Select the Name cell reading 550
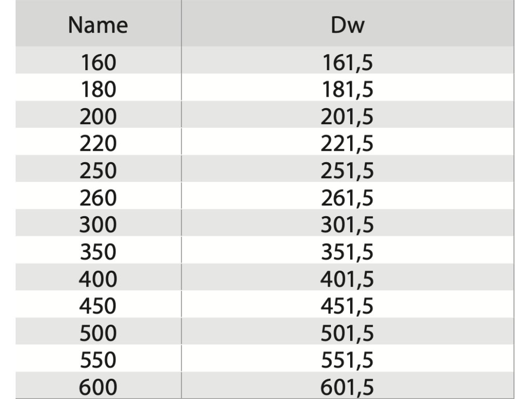The height and width of the screenshot is (399, 532). [98, 360]
